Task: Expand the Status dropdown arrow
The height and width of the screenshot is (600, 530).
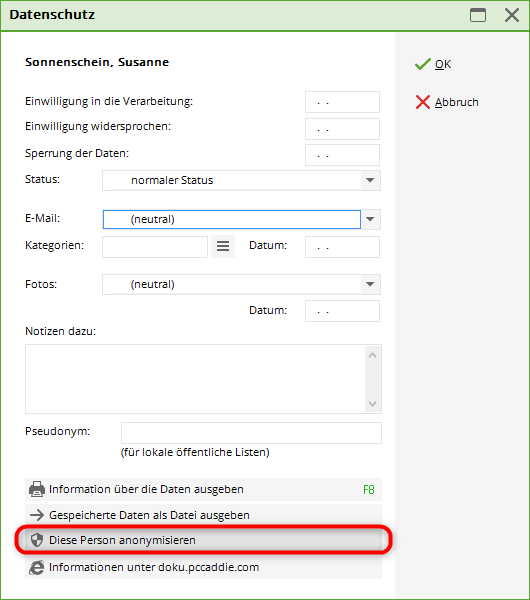Action: pos(370,180)
